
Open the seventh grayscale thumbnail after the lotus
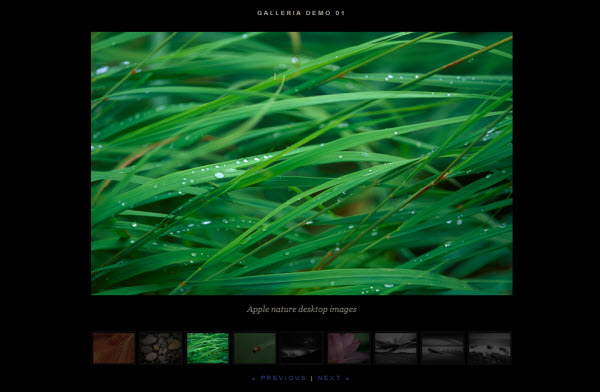tap(396, 348)
